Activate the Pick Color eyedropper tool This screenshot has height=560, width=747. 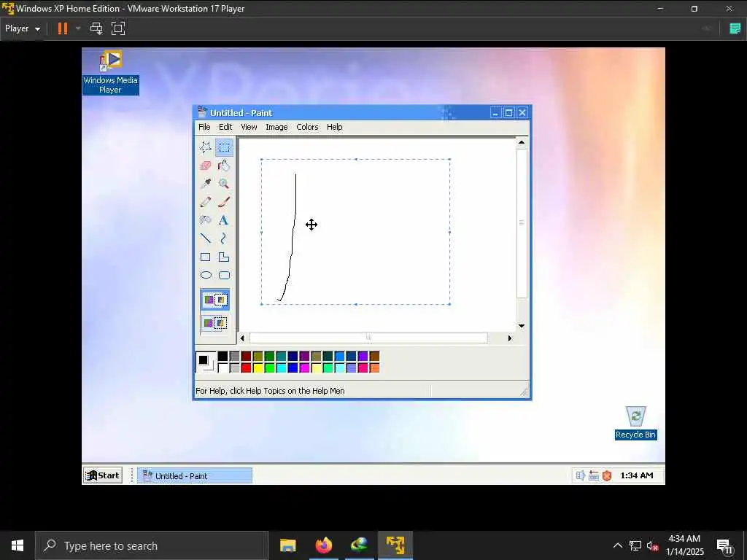tap(205, 183)
